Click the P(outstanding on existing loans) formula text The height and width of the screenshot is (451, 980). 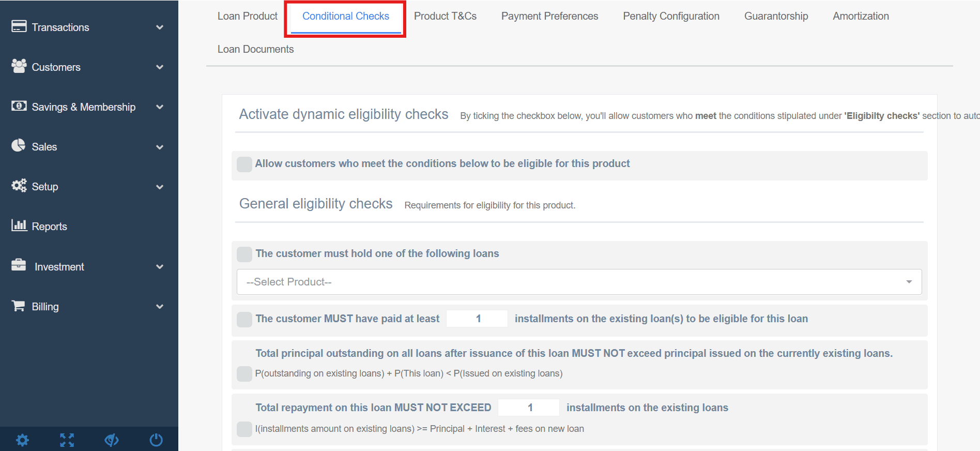[x=409, y=373]
